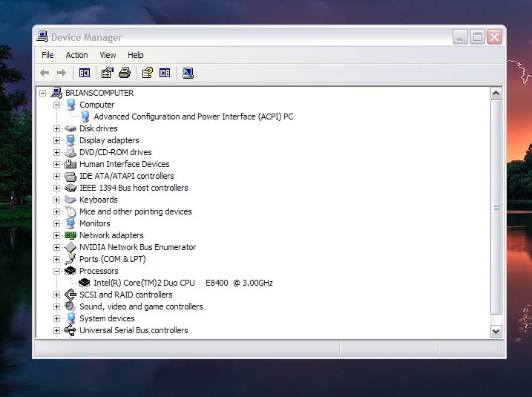Open Properties via the toolbar icon
This screenshot has width=532, height=397.
(x=107, y=73)
